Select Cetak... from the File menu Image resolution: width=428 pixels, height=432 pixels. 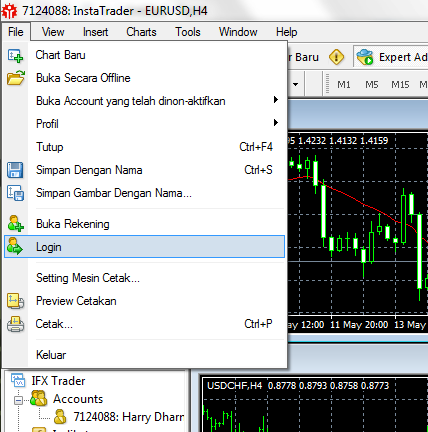tap(145, 324)
